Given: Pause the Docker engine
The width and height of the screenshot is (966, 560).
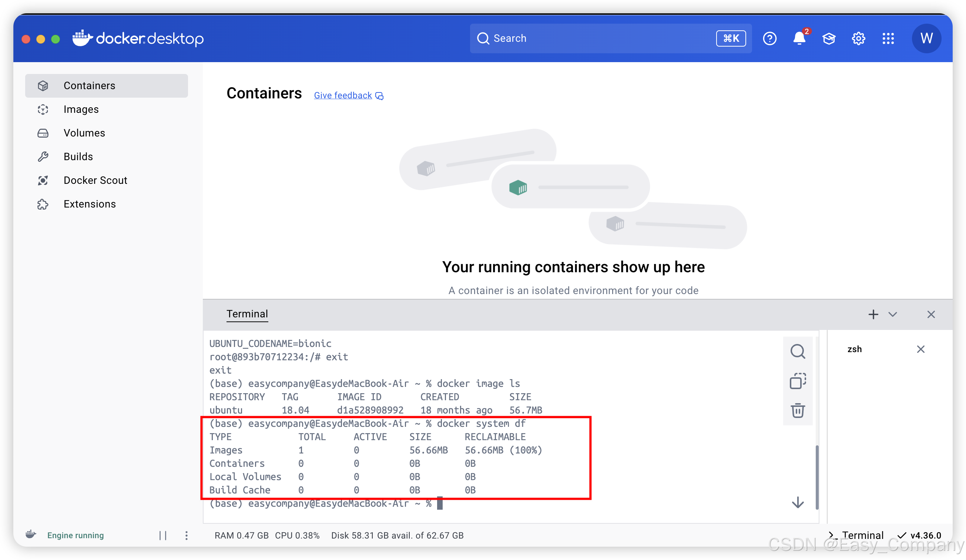Looking at the screenshot, I should [163, 535].
